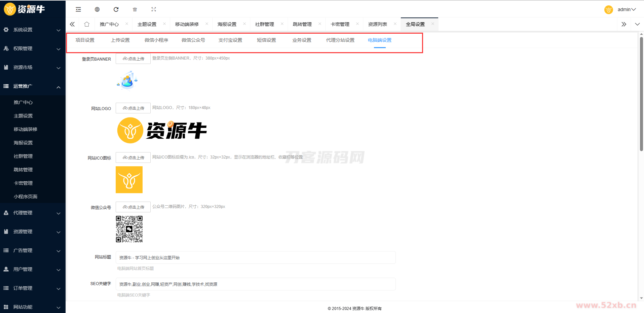Click the 网站标题 input field
This screenshot has width=644, height=313.
click(256, 257)
